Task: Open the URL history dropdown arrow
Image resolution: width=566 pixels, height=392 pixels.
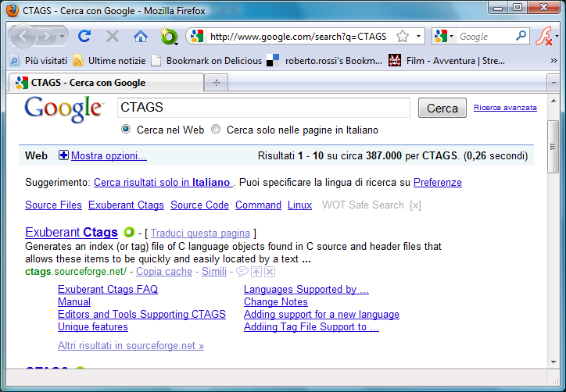Action: coord(418,37)
